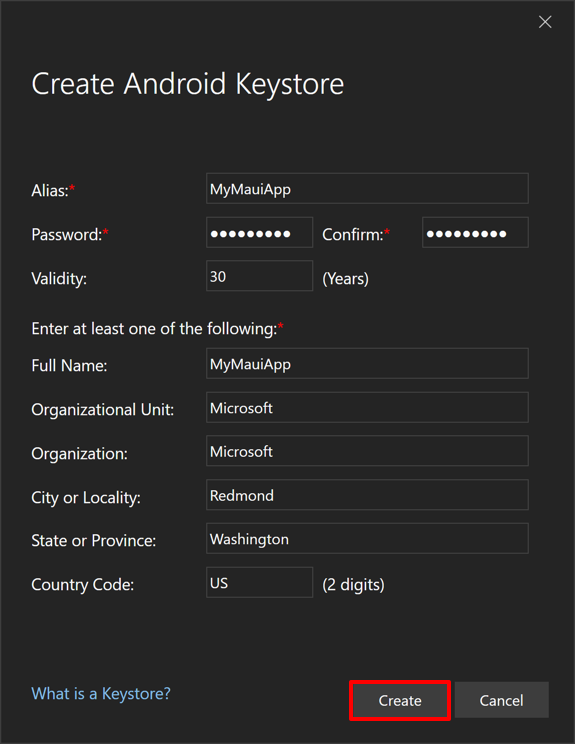
Task: Click the Organizational Unit field
Action: [367, 407]
